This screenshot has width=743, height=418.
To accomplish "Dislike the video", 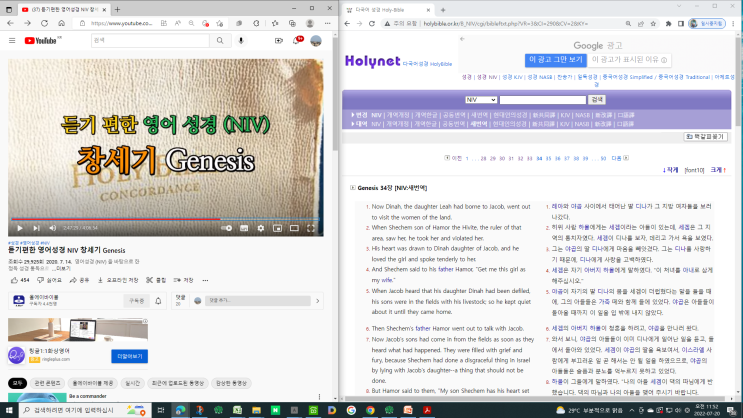I will (50, 280).
